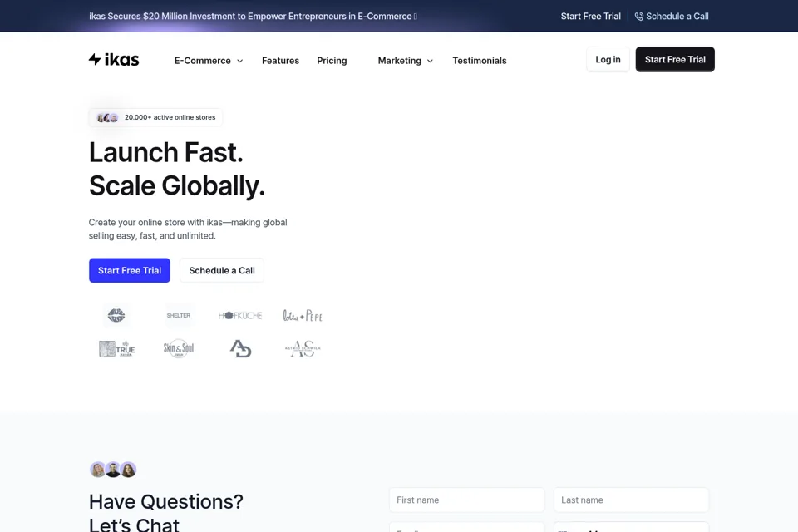
Task: Expand the E-Commerce dropdown chevron
Action: click(x=239, y=61)
